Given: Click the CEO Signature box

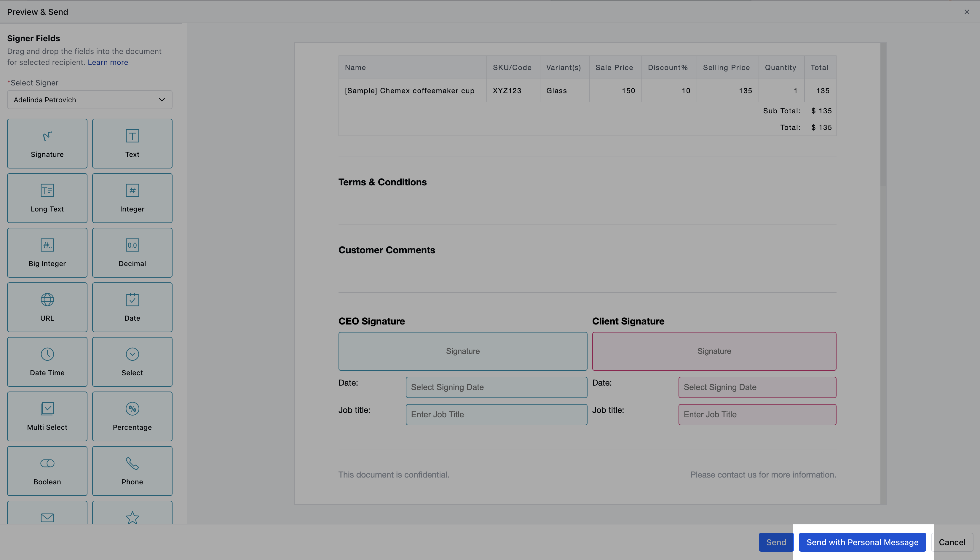Looking at the screenshot, I should click(x=463, y=351).
